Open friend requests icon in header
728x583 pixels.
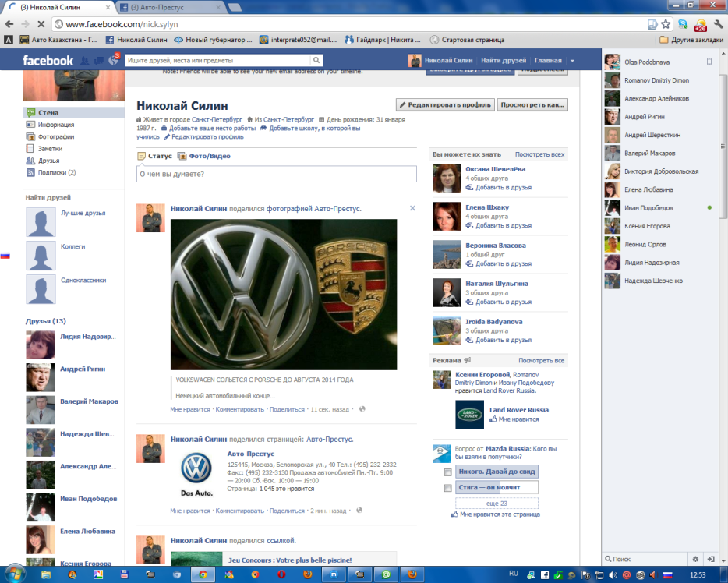coord(84,60)
